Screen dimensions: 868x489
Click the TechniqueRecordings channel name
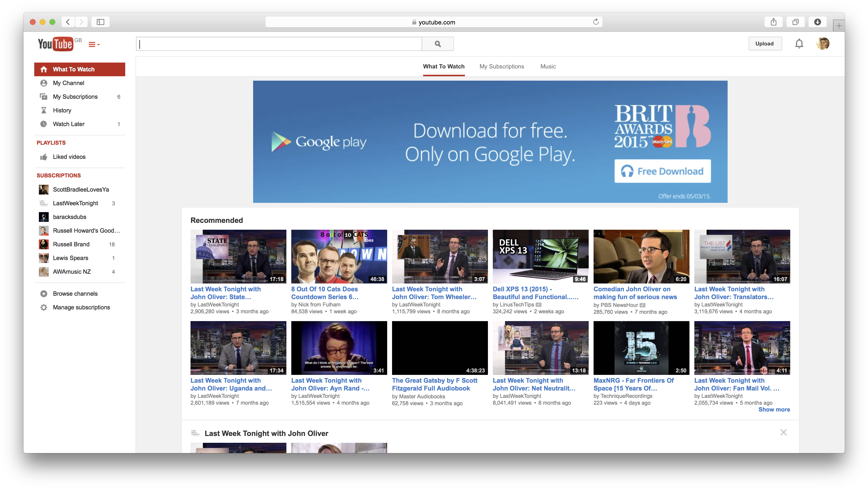(626, 396)
